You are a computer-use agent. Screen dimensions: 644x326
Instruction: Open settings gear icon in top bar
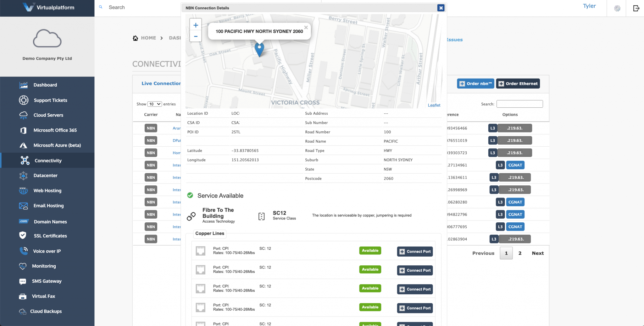pyautogui.click(x=617, y=8)
